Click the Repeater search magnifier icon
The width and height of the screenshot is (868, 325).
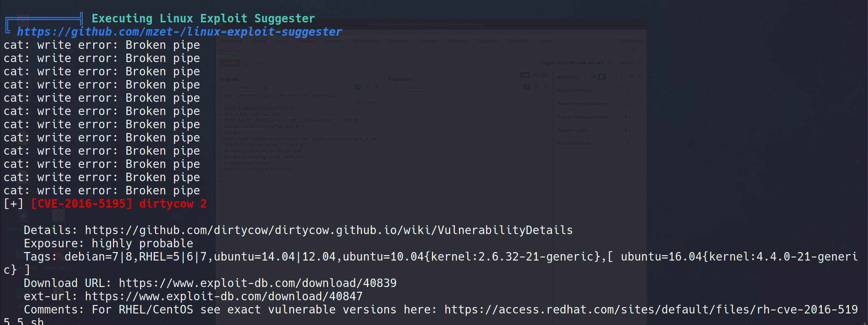[634, 51]
